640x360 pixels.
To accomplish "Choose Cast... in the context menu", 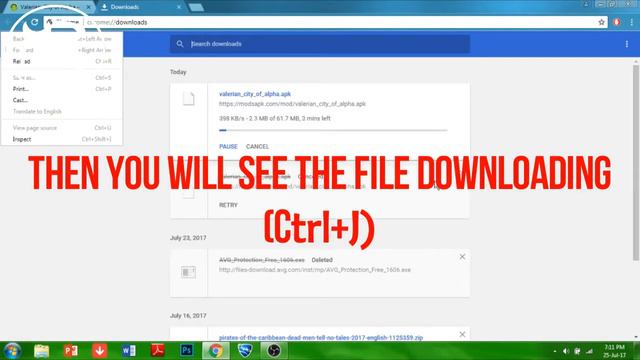I will tap(62, 100).
